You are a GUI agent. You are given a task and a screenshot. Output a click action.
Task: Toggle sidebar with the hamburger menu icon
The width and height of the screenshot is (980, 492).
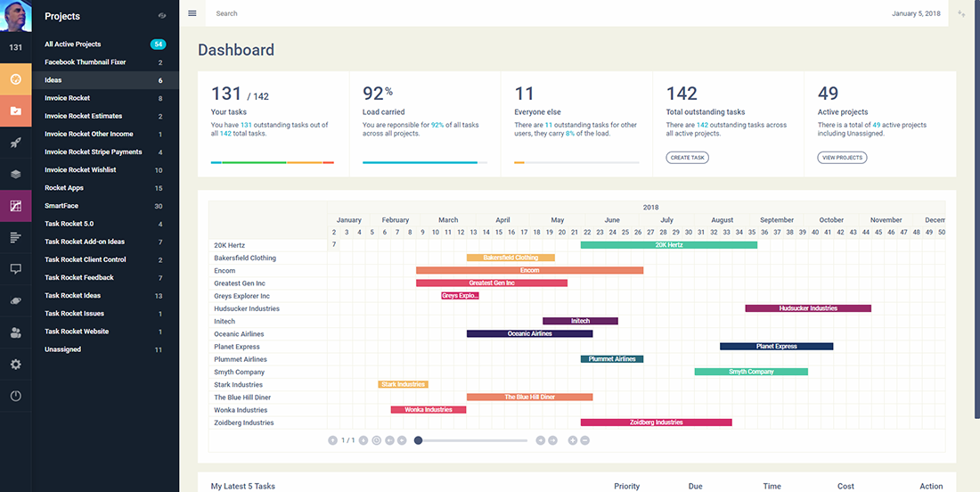coord(192,13)
